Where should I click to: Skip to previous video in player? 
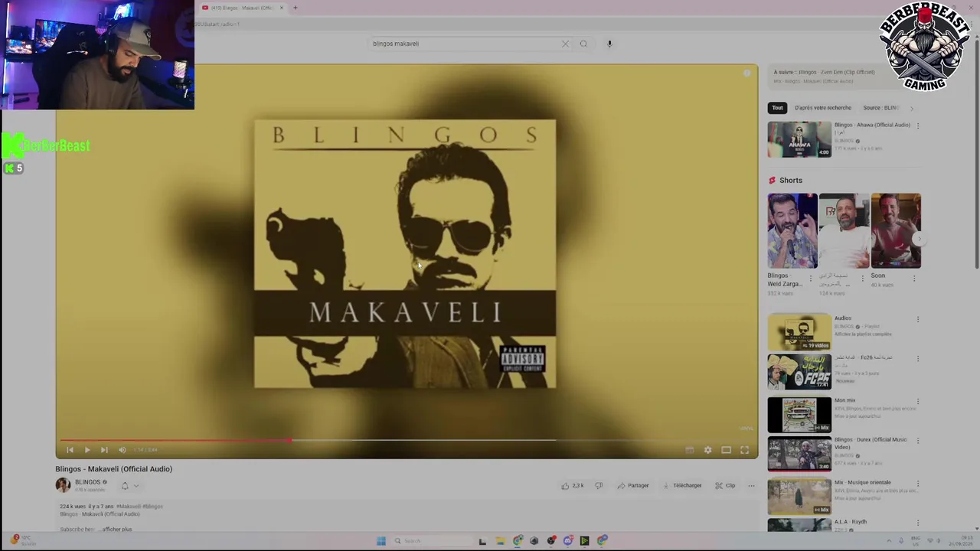(x=70, y=450)
